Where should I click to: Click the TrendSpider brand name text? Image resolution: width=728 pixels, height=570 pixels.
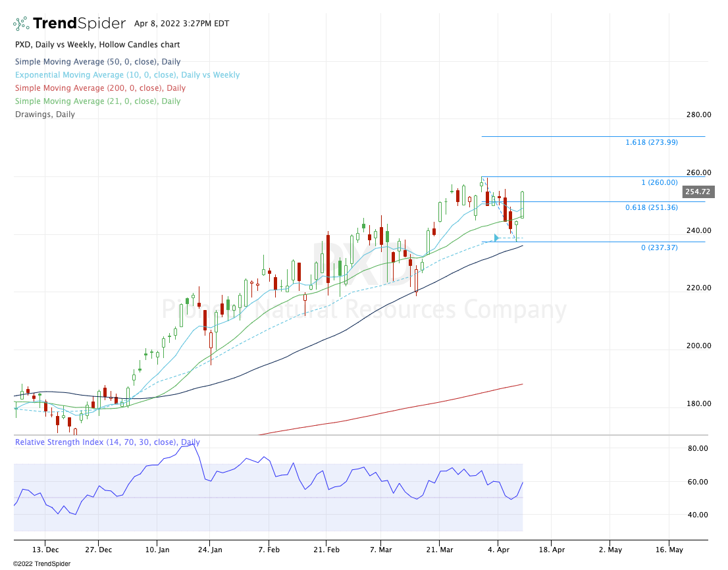click(x=80, y=23)
